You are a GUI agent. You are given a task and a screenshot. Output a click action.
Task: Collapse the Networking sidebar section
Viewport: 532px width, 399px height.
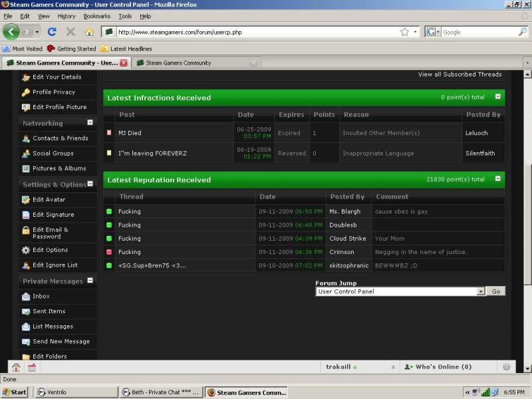[x=90, y=122]
